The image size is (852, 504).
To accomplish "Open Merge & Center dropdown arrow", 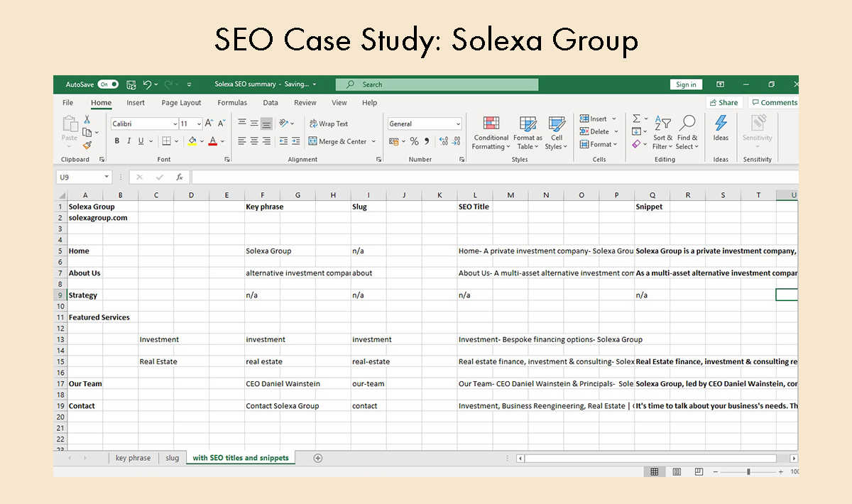I will point(372,141).
